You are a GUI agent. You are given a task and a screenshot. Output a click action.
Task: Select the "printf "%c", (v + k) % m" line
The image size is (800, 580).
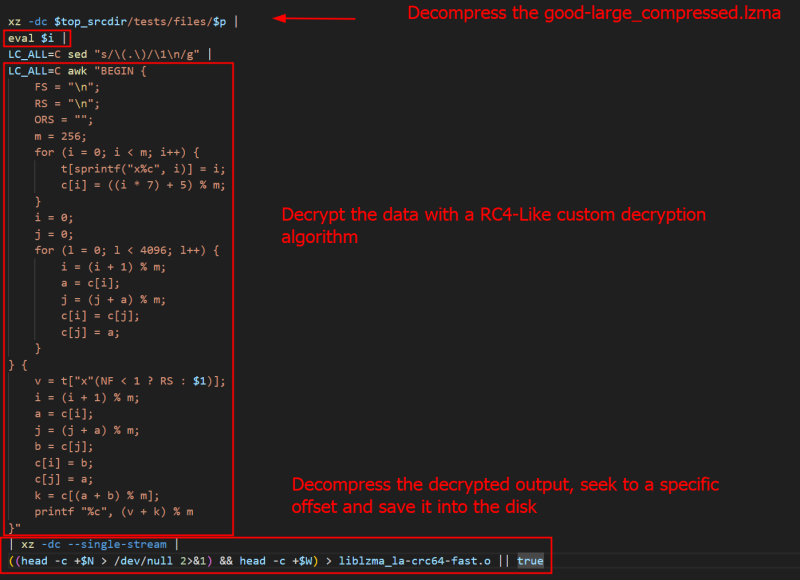click(x=115, y=511)
